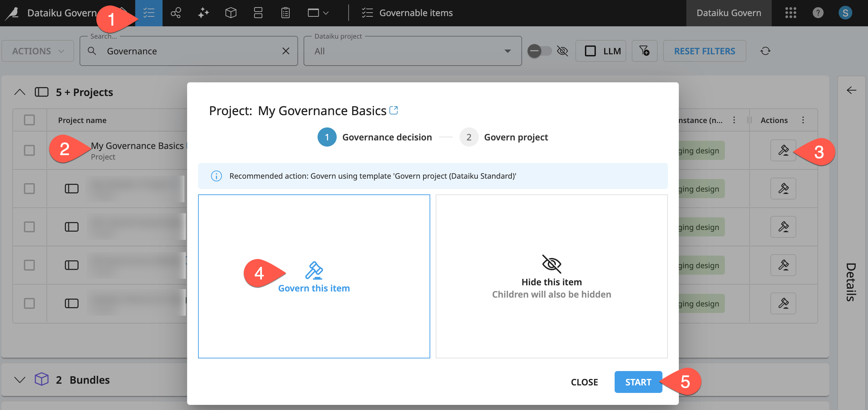This screenshot has width=868, height=410.
Task: Open the Governable items list icon
Action: (149, 13)
